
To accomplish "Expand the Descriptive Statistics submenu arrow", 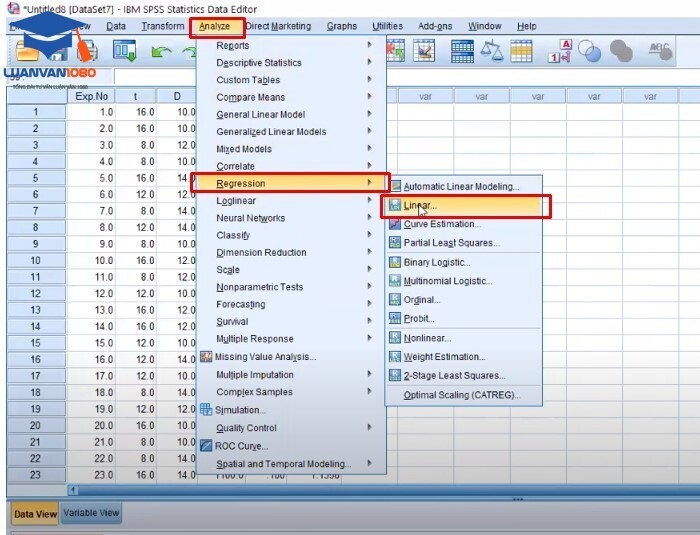I will coord(370,62).
